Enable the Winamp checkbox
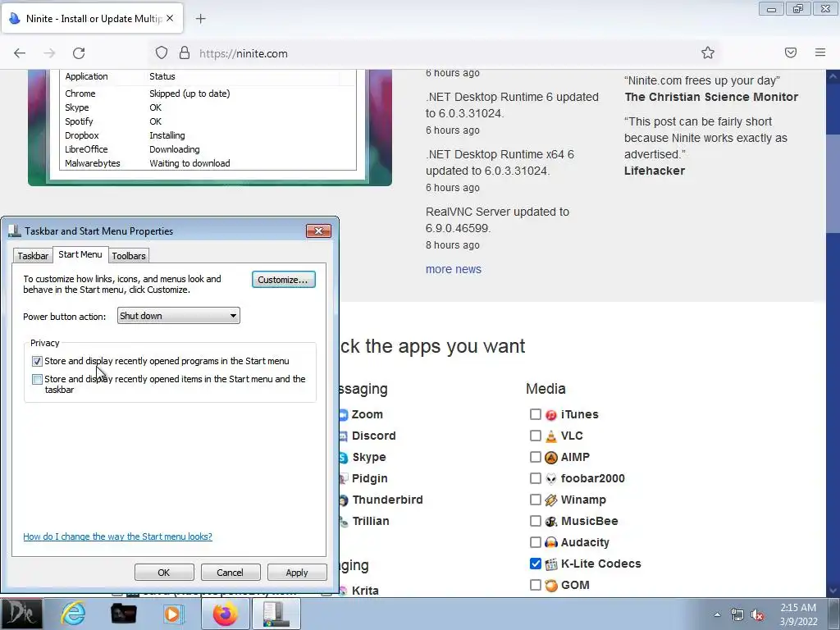This screenshot has width=840, height=630. [535, 500]
